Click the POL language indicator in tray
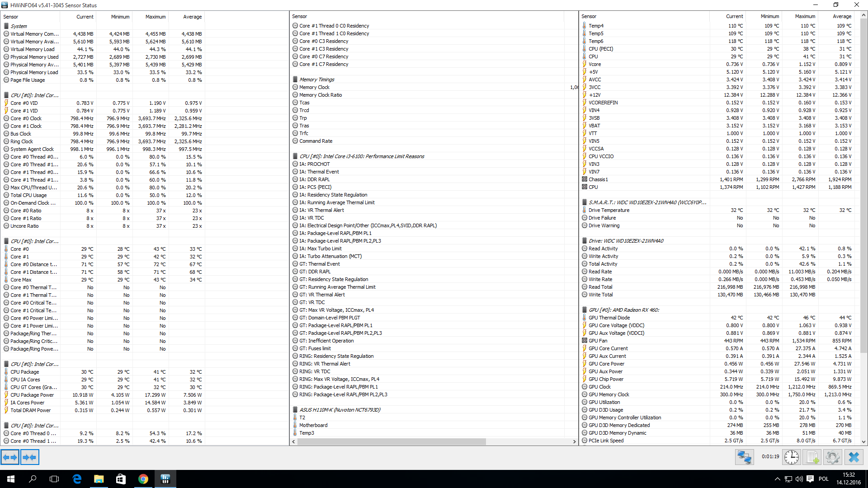 pyautogui.click(x=823, y=479)
